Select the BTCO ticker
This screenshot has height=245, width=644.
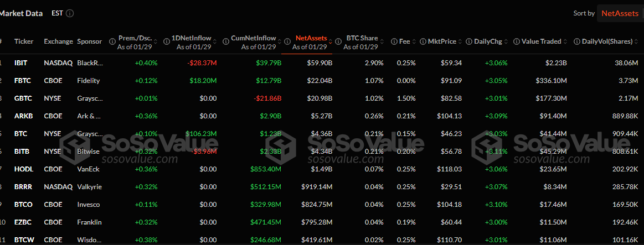(x=23, y=205)
